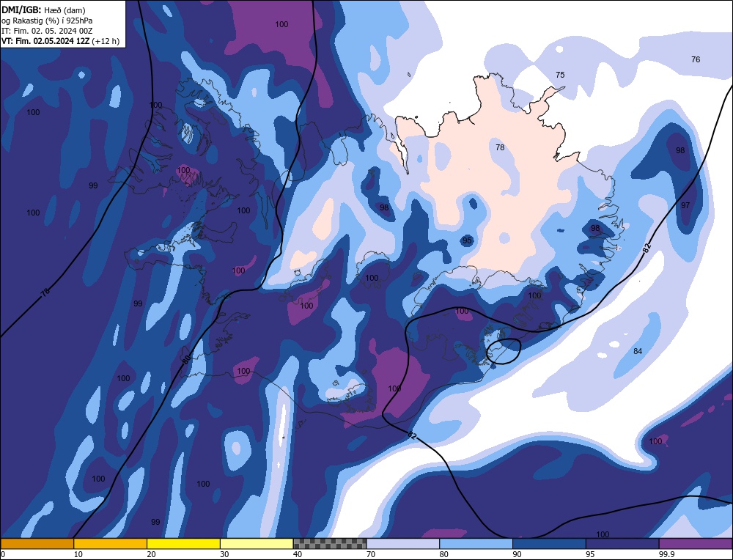Click the orange 10–20 legend swatch
The height and width of the screenshot is (560, 733).
click(111, 544)
